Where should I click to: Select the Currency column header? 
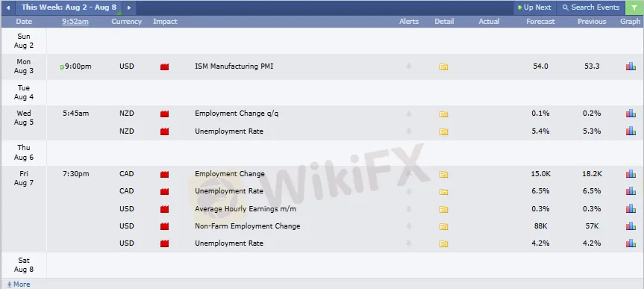[x=127, y=22]
